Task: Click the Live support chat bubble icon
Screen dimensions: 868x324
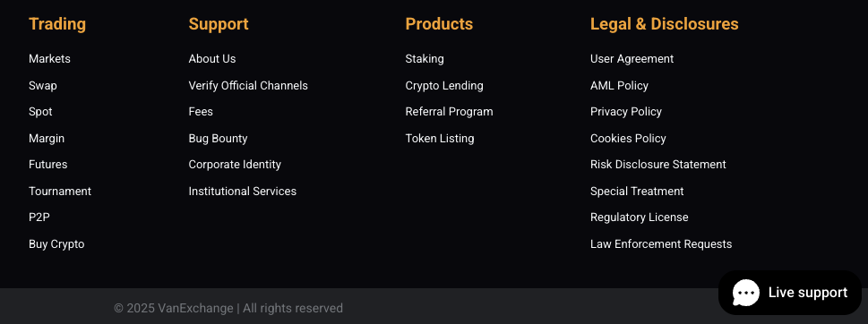Action: pos(745,293)
